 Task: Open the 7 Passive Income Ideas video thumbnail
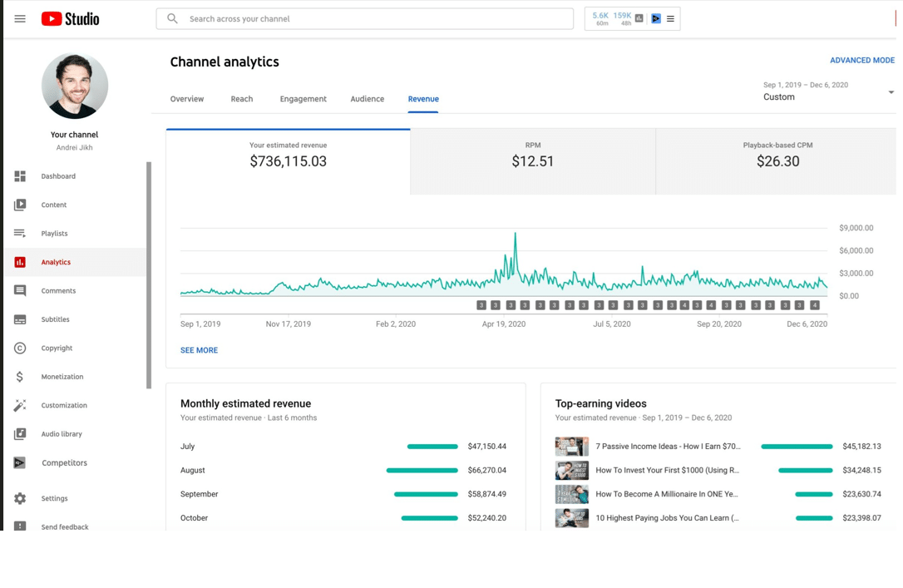[x=572, y=447]
